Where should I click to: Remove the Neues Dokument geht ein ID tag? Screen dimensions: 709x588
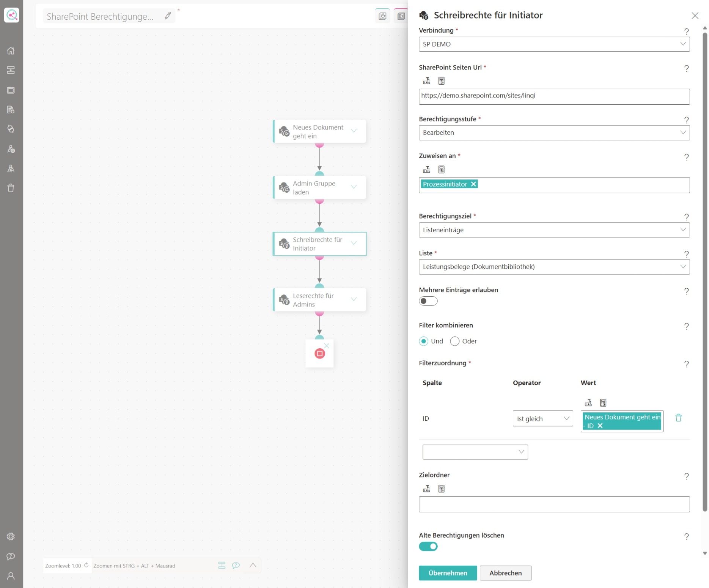(600, 426)
